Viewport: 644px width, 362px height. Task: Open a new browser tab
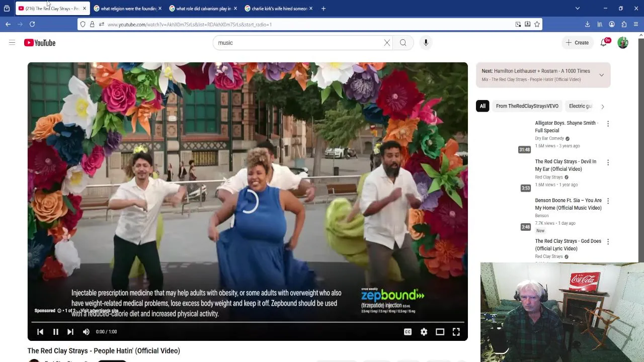324,9
